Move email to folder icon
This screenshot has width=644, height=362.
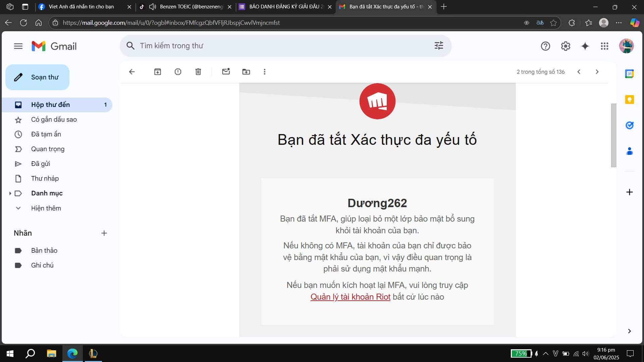tap(246, 72)
